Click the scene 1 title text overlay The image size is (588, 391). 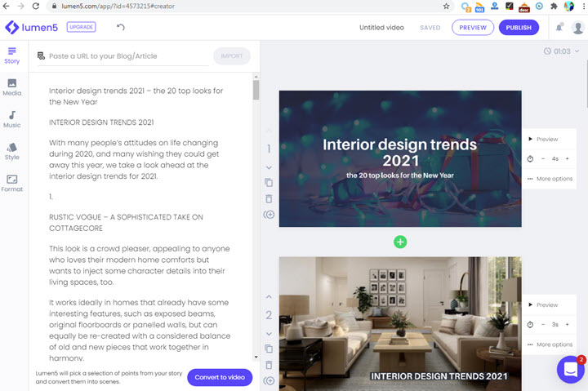pyautogui.click(x=399, y=152)
